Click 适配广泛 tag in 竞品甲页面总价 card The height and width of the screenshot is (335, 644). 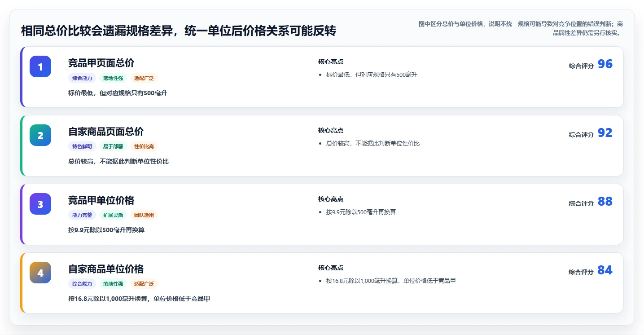click(144, 78)
